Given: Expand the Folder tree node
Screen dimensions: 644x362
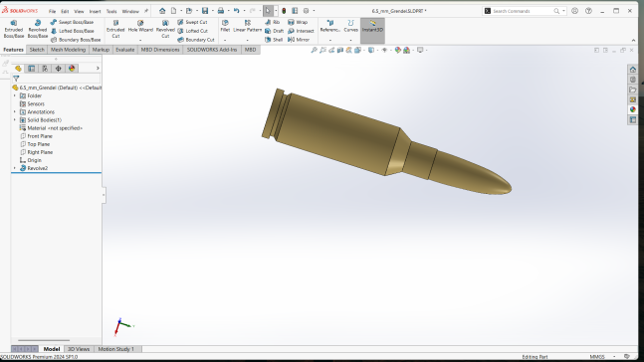Looking at the screenshot, I should click(15, 95).
